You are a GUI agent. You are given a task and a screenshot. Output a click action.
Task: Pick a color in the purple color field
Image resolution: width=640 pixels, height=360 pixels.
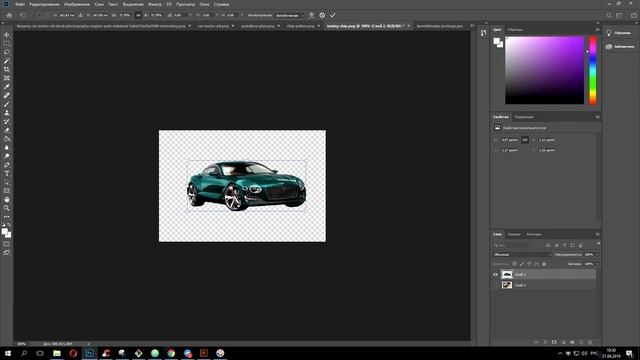point(544,70)
